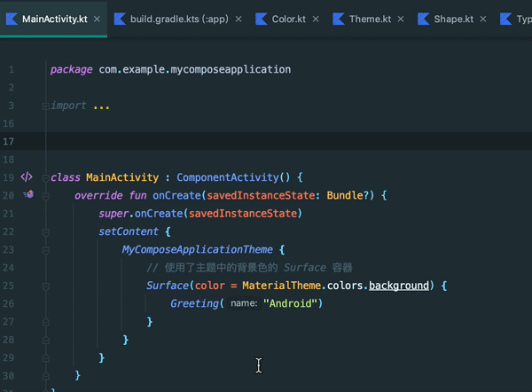Image resolution: width=532 pixels, height=392 pixels.
Task: Collapse the setContent block fold marker
Action: 46,232
